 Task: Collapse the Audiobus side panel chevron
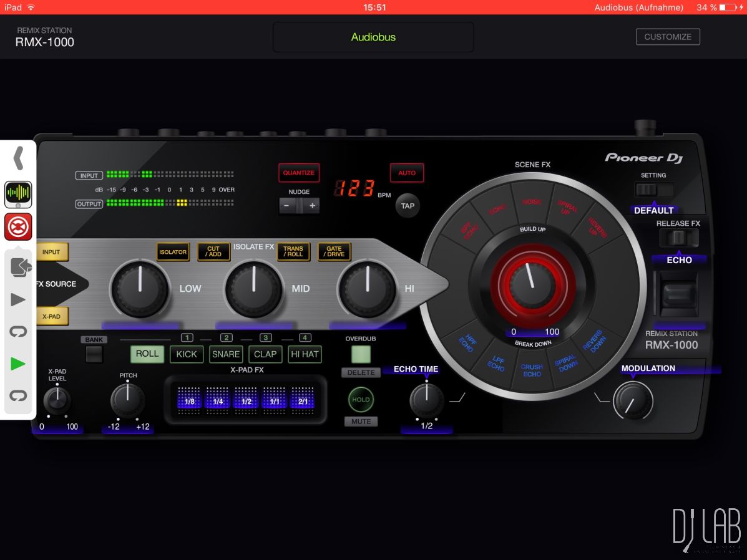click(x=18, y=158)
